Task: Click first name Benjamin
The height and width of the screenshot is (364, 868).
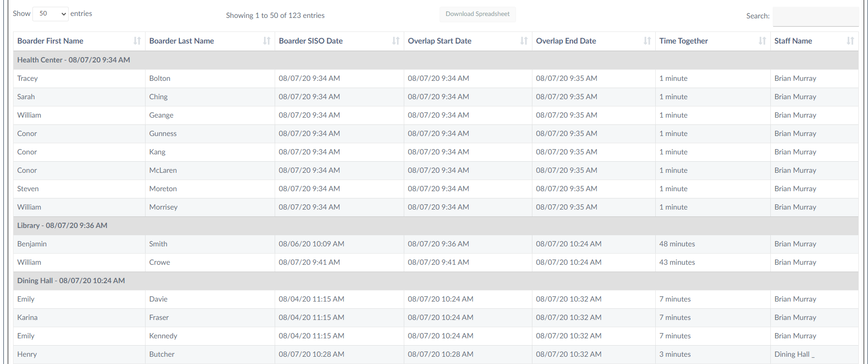Action: click(x=32, y=244)
